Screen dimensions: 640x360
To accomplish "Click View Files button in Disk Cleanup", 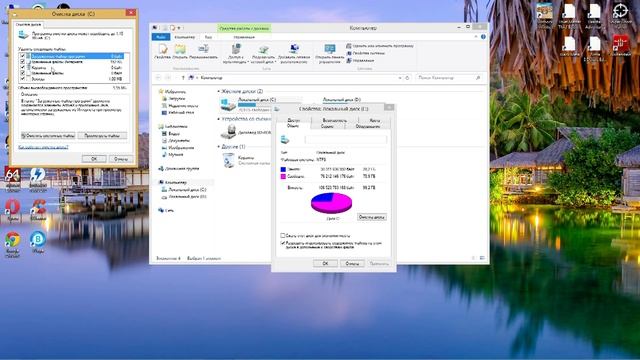I will click(x=102, y=136).
